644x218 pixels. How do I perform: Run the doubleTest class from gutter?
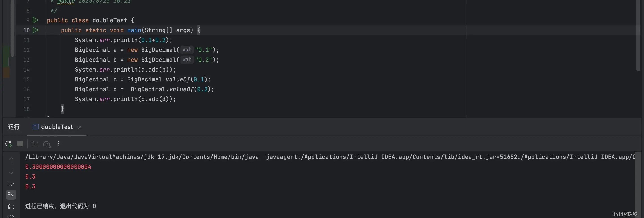[x=35, y=20]
